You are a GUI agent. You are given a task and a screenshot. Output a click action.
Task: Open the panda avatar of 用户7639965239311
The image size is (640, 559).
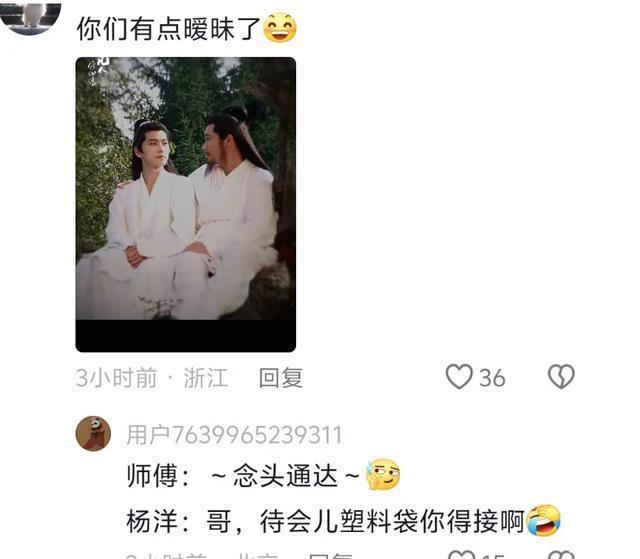[93, 433]
